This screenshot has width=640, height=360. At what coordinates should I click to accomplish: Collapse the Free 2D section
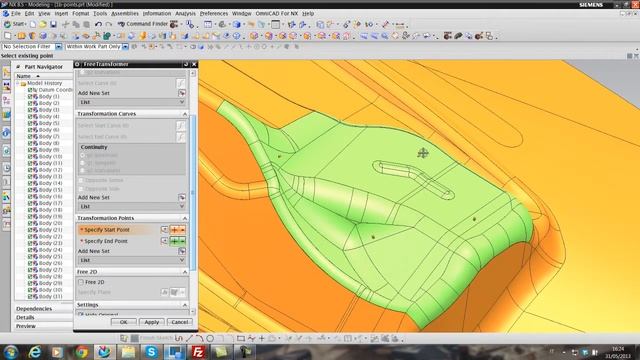(x=184, y=272)
